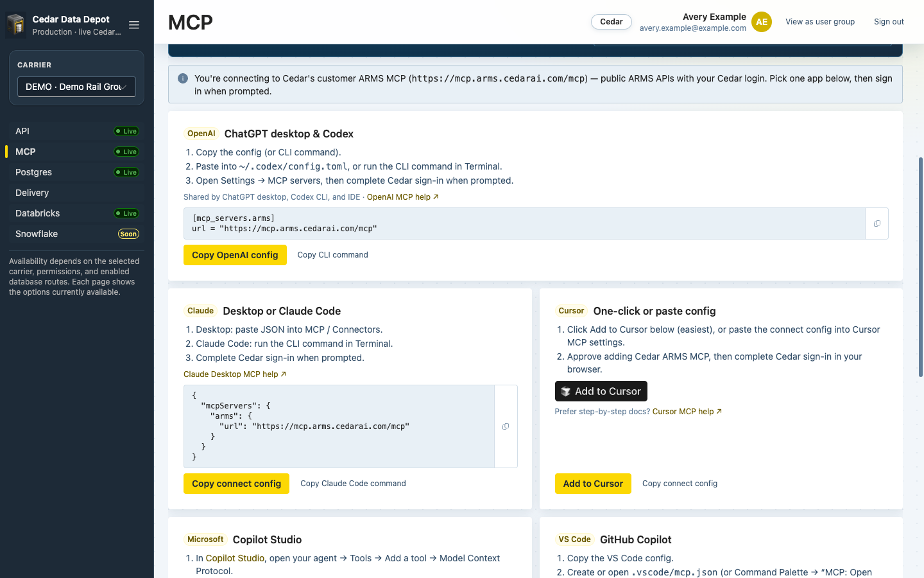Open Snowflake in the sidebar
The width and height of the screenshot is (924, 578).
tap(76, 234)
